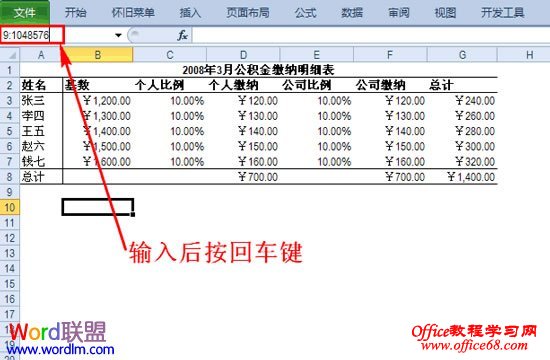Select column A header
The width and height of the screenshot is (550, 360).
41,55
